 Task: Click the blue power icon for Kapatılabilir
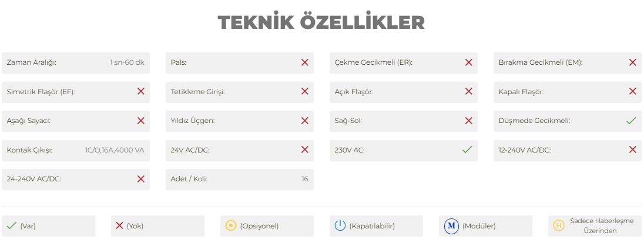pos(340,225)
